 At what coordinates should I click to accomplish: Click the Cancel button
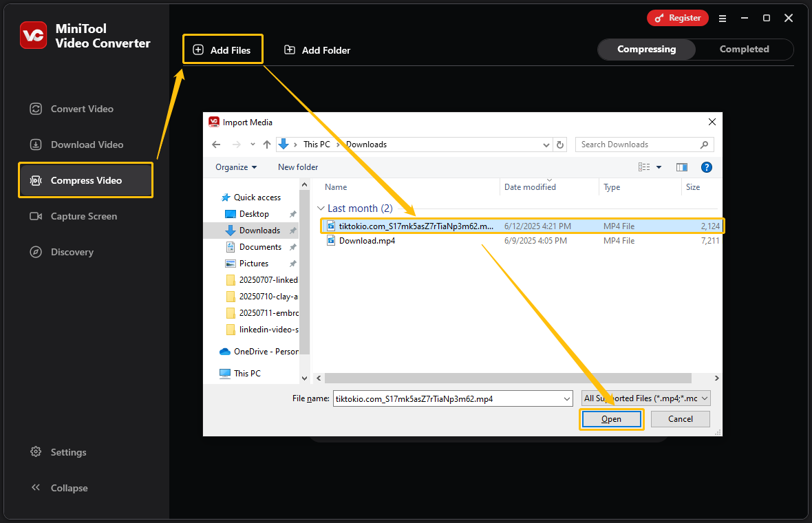coord(680,419)
